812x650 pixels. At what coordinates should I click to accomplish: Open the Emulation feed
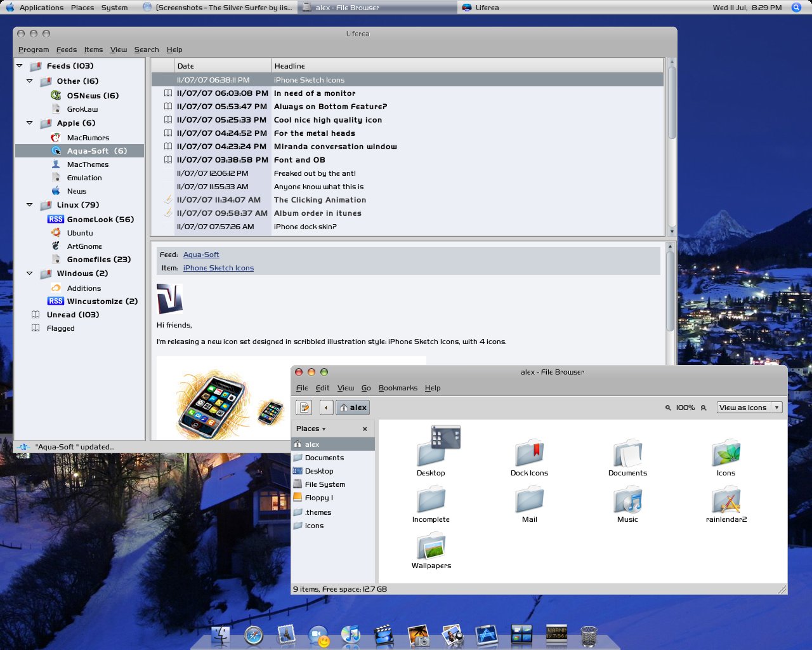(x=84, y=178)
